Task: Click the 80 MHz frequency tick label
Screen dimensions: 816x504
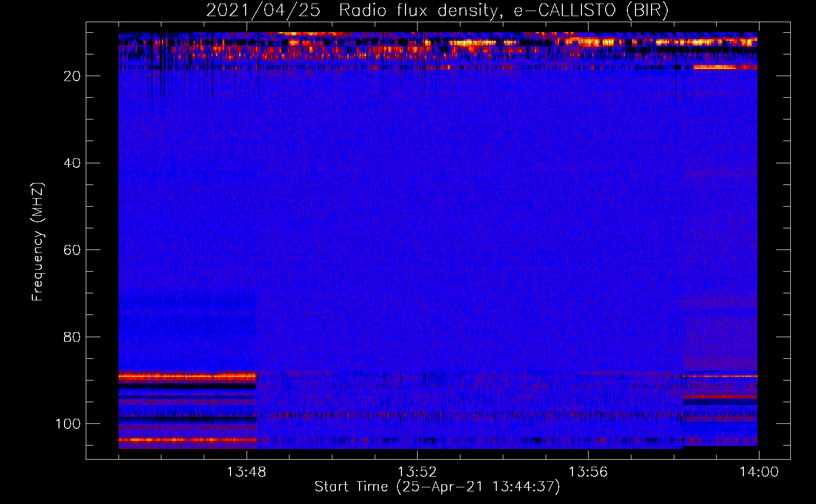Action: pos(72,337)
